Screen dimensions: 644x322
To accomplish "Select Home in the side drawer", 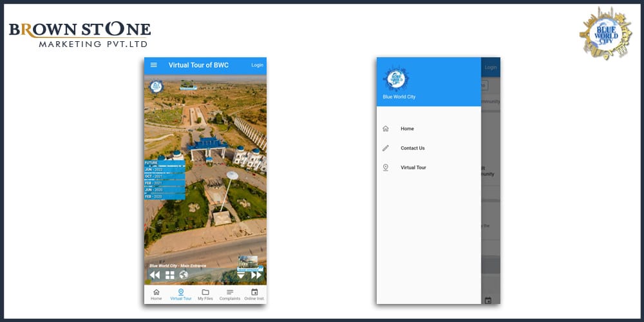I will [x=429, y=129].
